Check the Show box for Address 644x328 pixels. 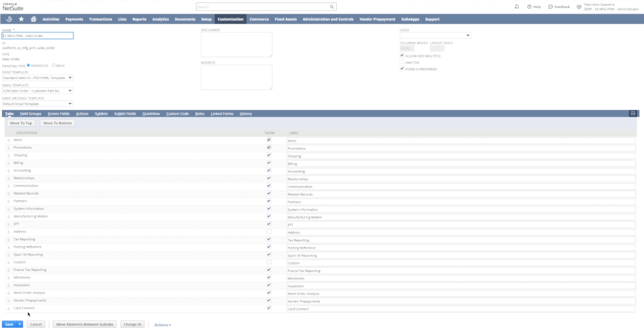(269, 231)
